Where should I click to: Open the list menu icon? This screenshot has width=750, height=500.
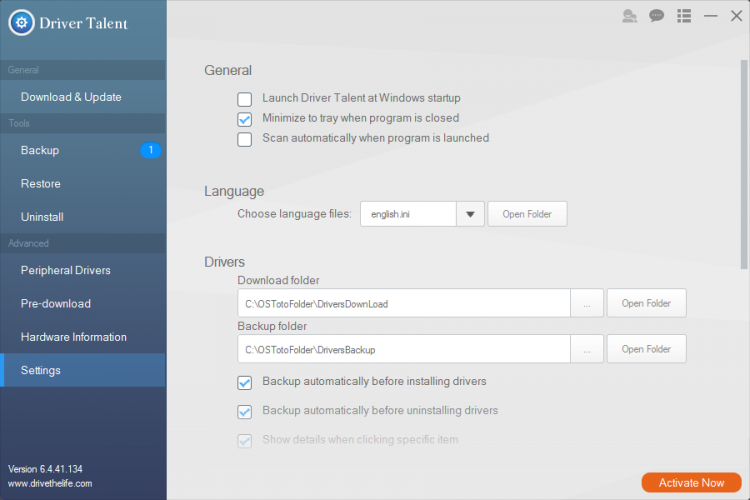coord(684,16)
